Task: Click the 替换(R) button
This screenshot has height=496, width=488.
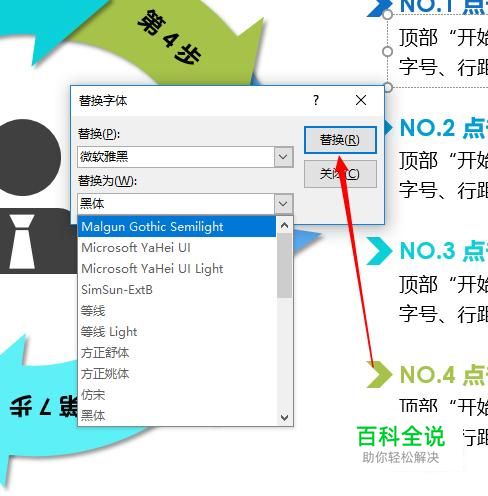Action: click(340, 140)
